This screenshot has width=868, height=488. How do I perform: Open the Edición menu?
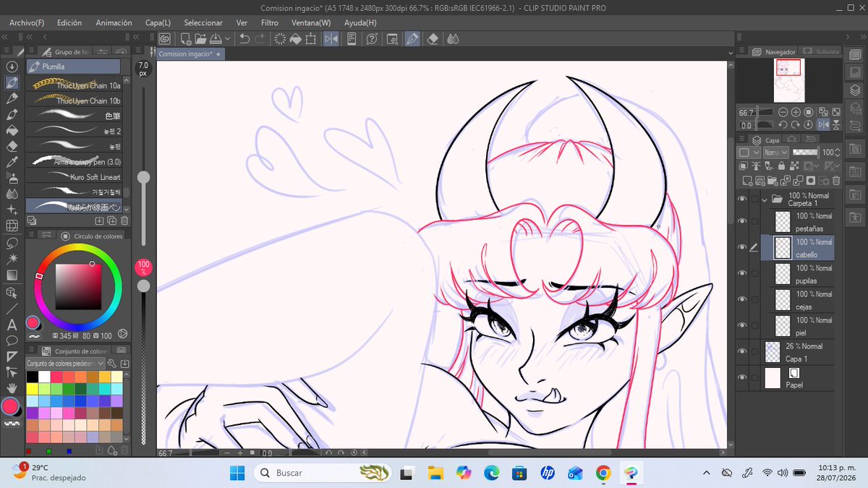pyautogui.click(x=69, y=22)
